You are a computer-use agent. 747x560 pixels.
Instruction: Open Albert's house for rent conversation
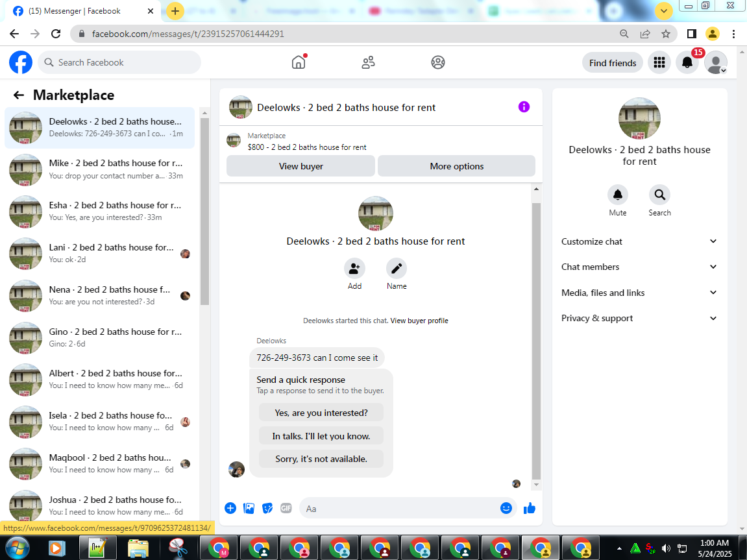click(99, 380)
